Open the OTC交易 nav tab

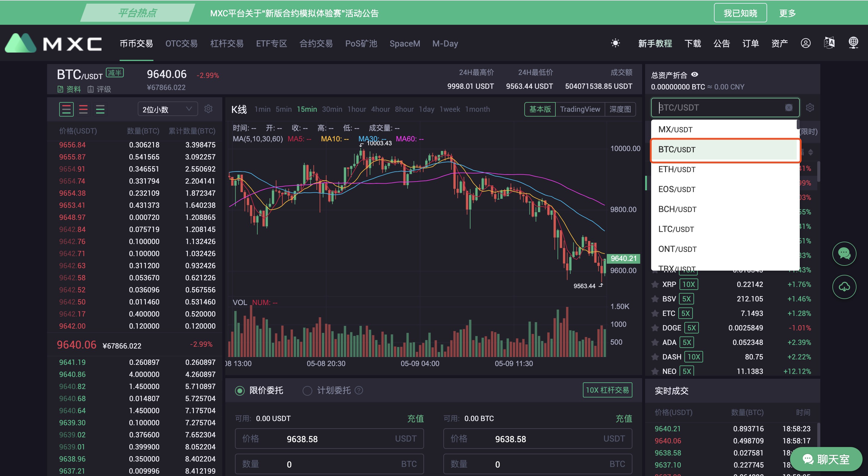click(181, 43)
